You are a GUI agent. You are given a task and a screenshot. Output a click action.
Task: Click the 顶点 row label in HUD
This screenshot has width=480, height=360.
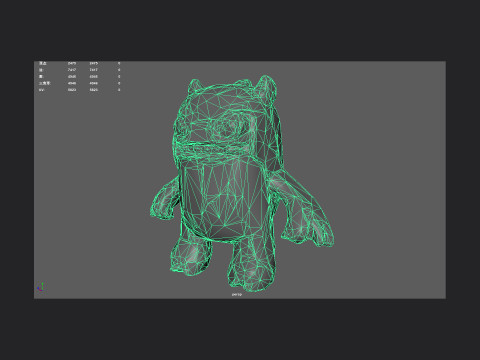[42, 63]
